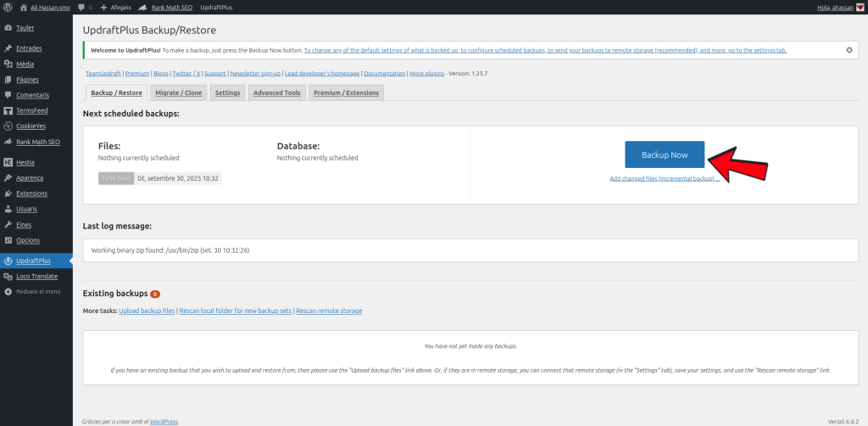This screenshot has width=868, height=426.
Task: Open Loco Translate in the sidebar
Action: (x=36, y=276)
